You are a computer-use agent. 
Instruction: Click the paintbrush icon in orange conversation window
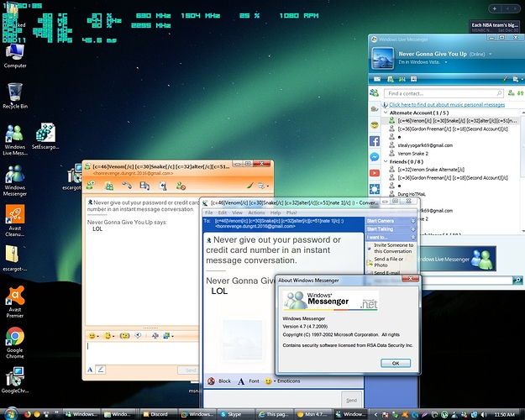(x=249, y=186)
